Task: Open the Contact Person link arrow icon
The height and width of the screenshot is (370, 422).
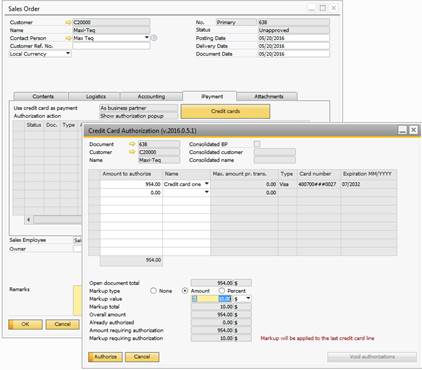Action: coord(68,38)
